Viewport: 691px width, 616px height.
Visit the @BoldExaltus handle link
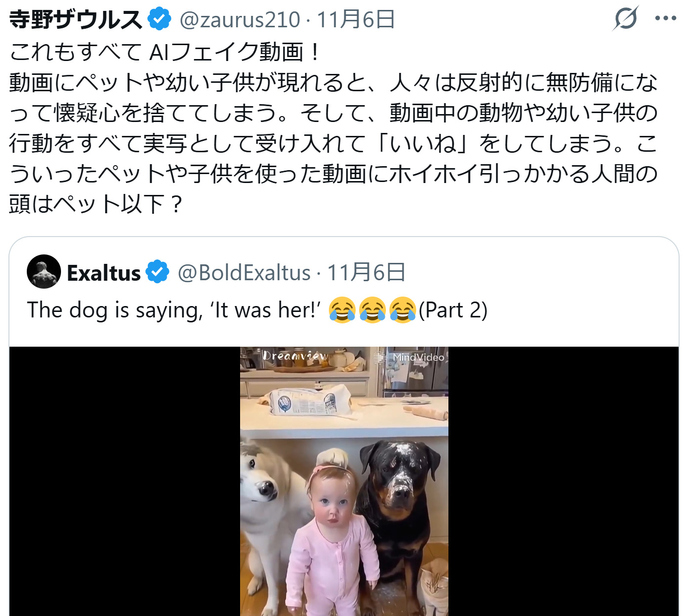[244, 273]
